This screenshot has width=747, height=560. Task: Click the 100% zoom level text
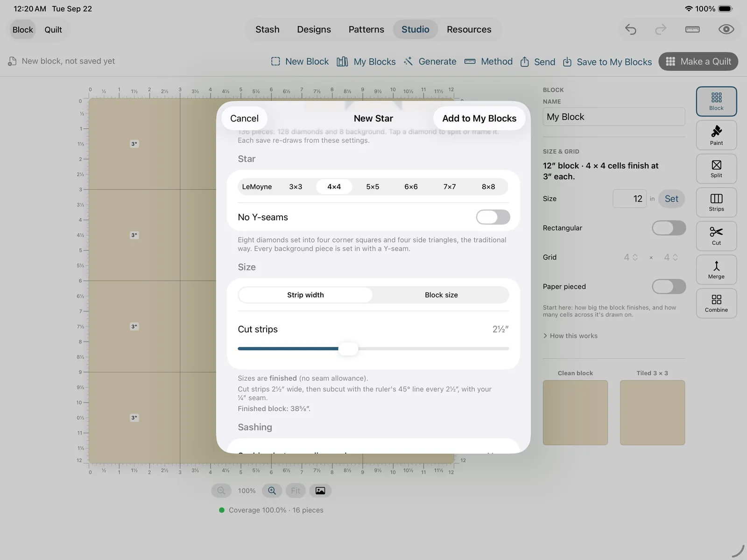[247, 491]
